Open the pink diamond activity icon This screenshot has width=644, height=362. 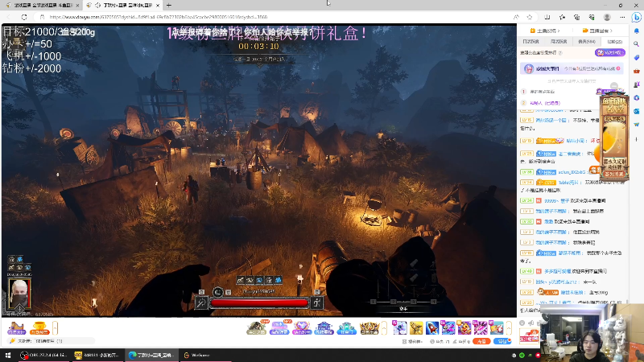click(x=301, y=327)
